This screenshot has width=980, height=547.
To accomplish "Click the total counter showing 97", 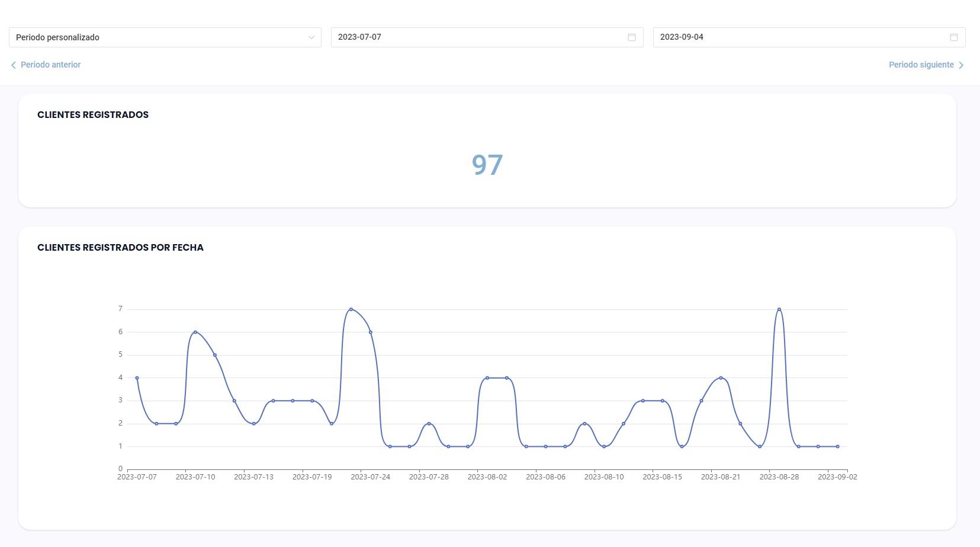I will [487, 165].
